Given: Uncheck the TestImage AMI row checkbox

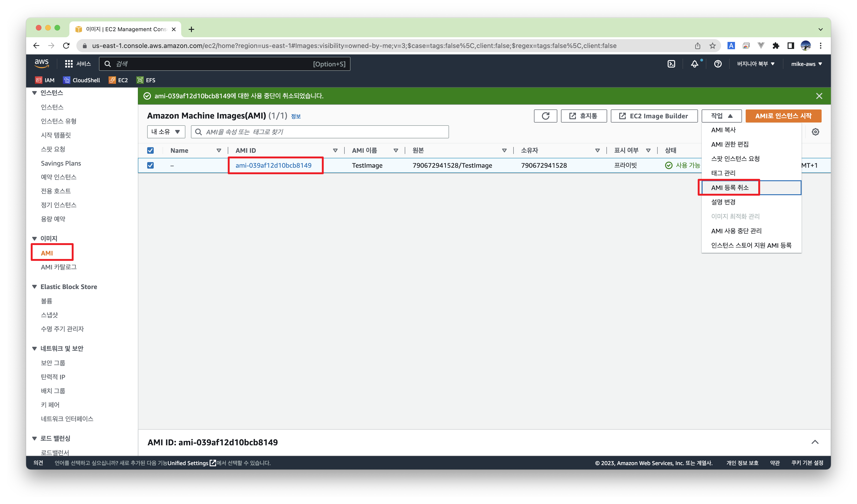Looking at the screenshot, I should [x=150, y=165].
